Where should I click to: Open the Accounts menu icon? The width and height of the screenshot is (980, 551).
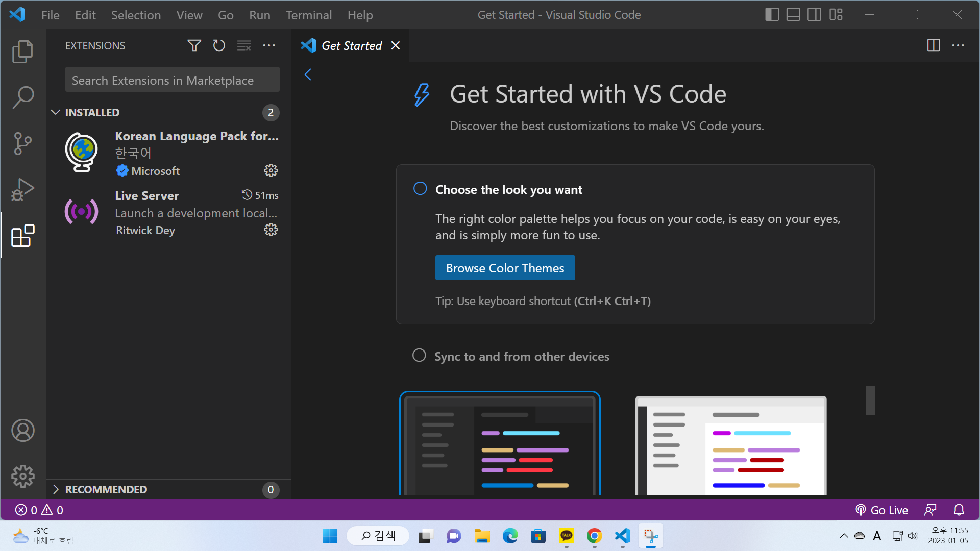pyautogui.click(x=23, y=431)
